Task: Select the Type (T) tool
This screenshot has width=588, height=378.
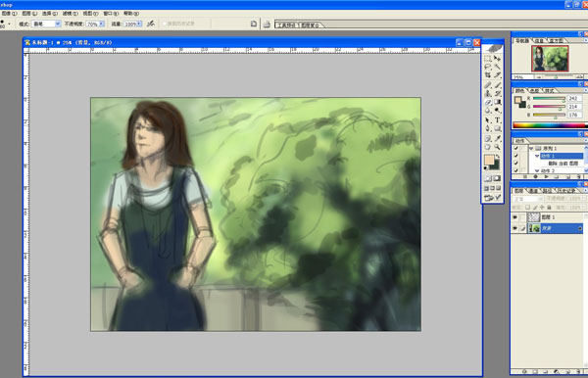Action: click(x=497, y=119)
